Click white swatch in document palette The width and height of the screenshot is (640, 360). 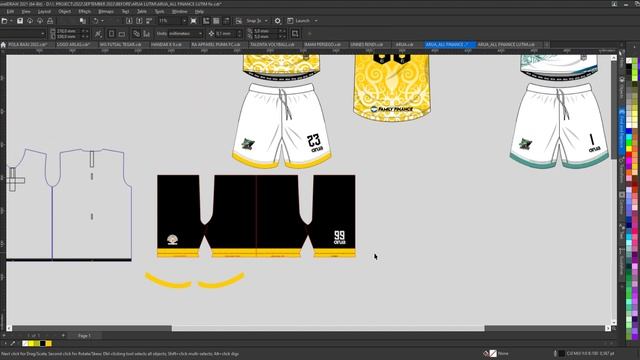click(x=25, y=344)
